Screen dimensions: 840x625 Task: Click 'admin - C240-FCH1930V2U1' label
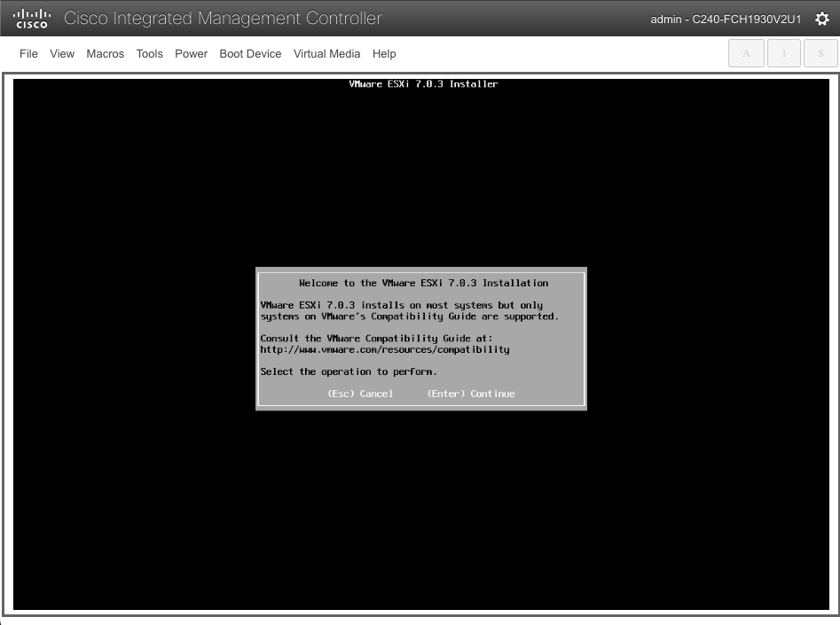click(x=726, y=20)
